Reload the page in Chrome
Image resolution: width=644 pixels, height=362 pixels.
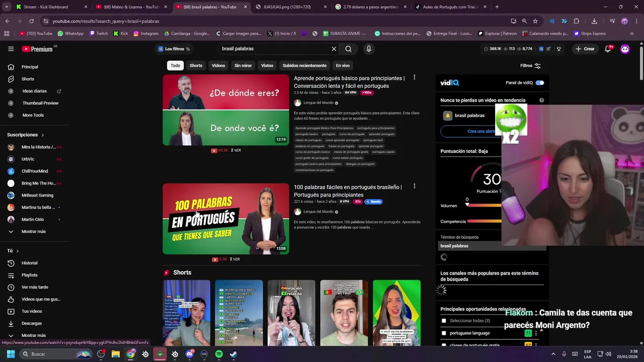click(31, 21)
